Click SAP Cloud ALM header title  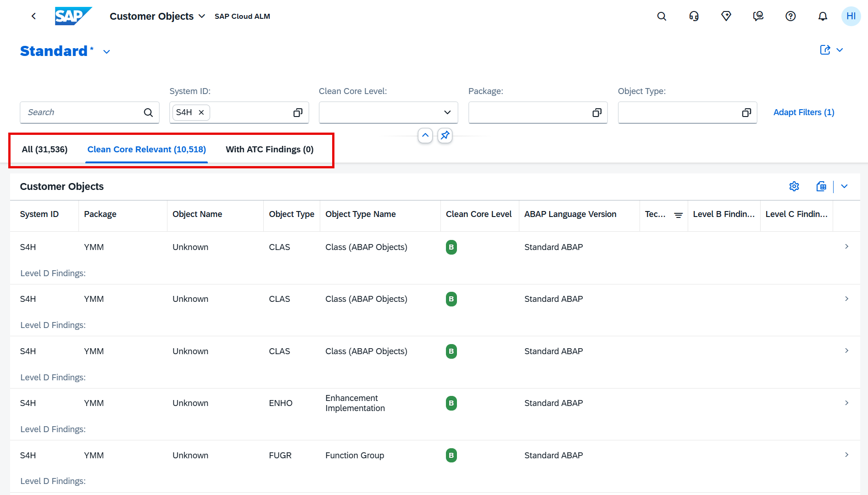pyautogui.click(x=242, y=16)
